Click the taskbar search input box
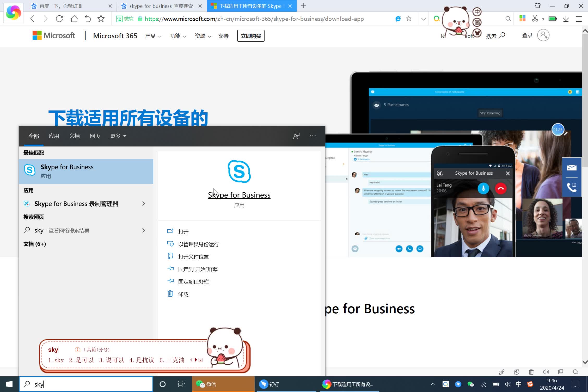This screenshot has height=392, width=588. 86,384
